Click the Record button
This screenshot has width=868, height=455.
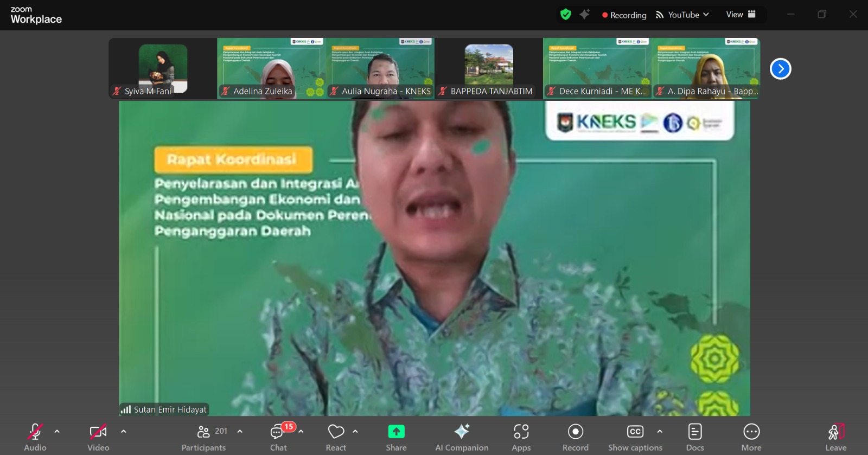[x=575, y=437]
